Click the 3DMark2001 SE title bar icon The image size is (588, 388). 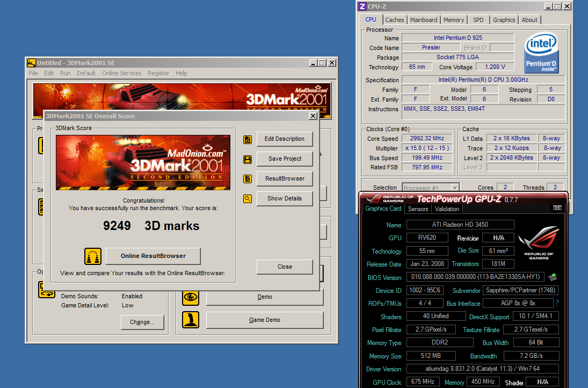[x=32, y=63]
